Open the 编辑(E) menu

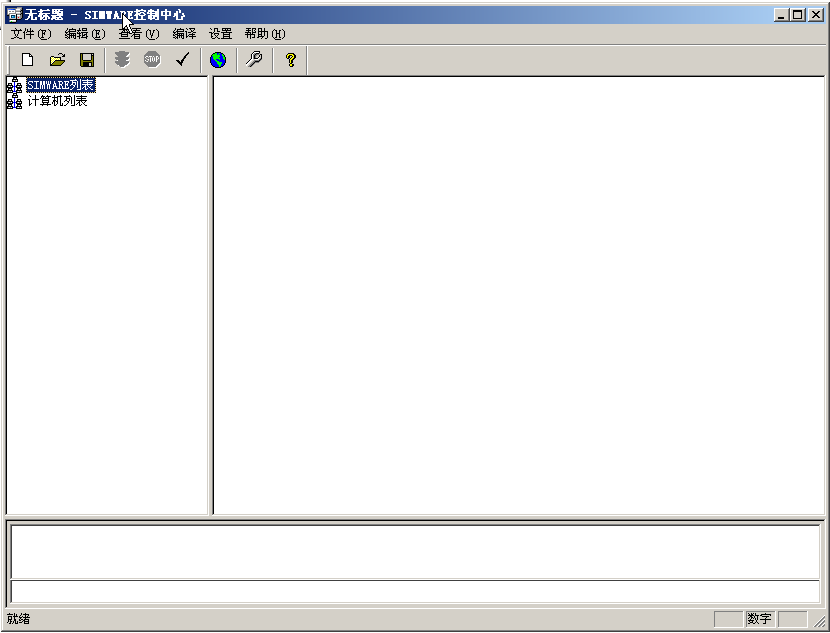84,34
